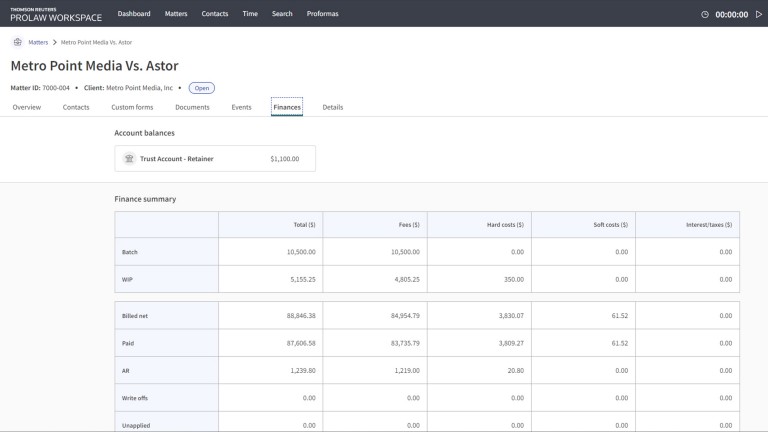Start the timer with play icon
This screenshot has width=768, height=432.
pos(758,14)
